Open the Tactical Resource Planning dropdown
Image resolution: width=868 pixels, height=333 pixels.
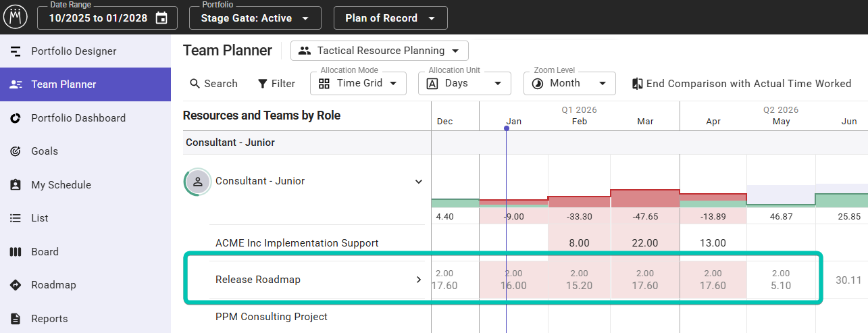coord(379,51)
